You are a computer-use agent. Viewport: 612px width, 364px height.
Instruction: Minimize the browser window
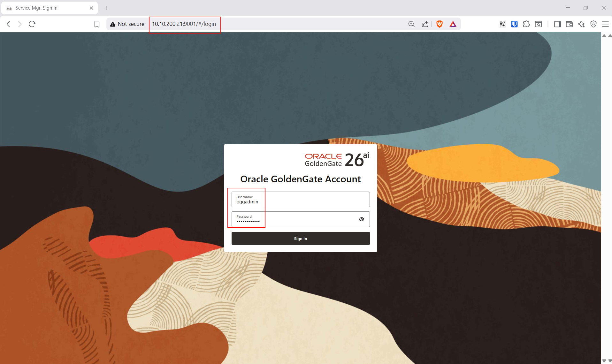click(x=568, y=8)
